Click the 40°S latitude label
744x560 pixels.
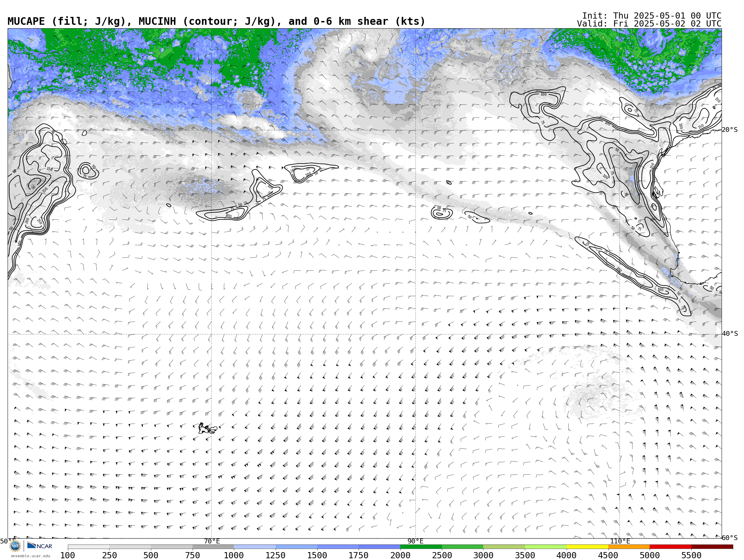730,334
